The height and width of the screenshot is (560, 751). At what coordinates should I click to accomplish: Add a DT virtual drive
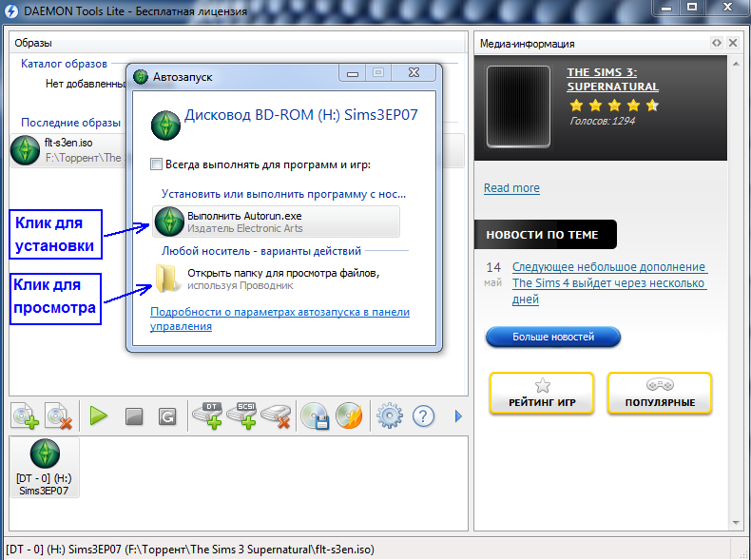[x=207, y=415]
